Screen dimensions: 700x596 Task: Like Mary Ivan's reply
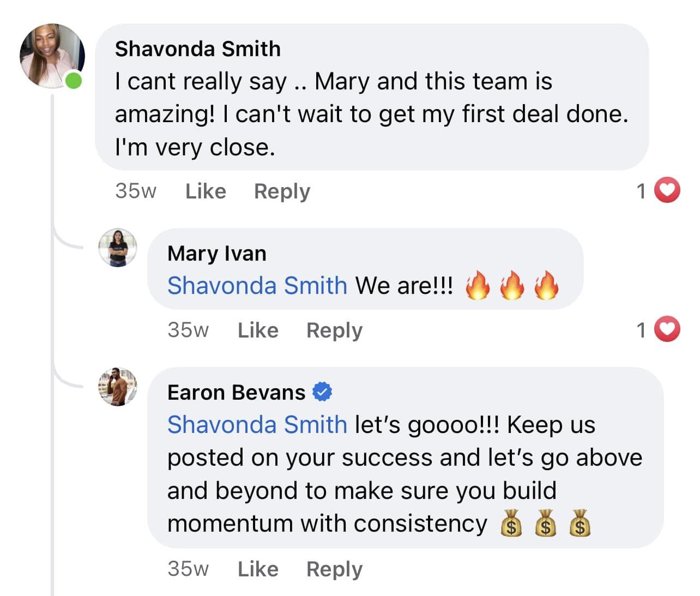click(258, 330)
